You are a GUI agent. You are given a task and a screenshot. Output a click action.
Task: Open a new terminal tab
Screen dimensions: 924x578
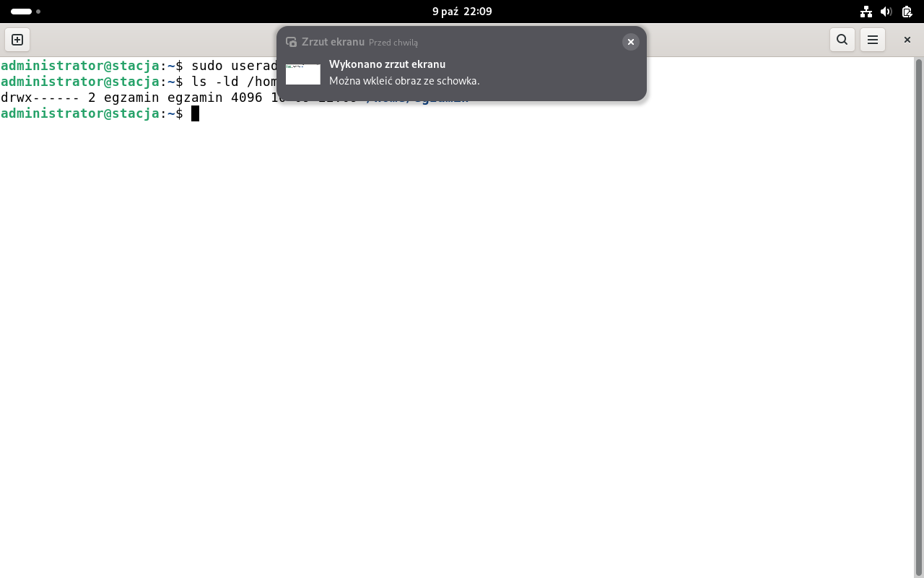(x=17, y=40)
